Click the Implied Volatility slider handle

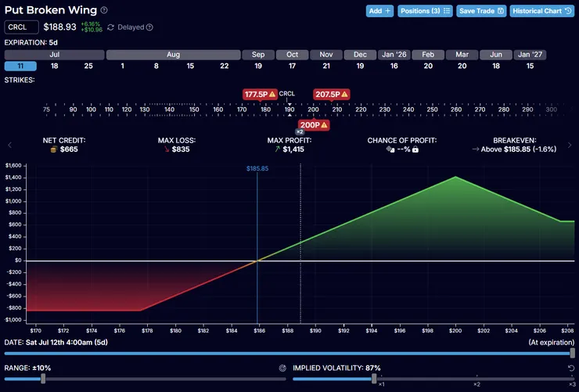point(374,379)
